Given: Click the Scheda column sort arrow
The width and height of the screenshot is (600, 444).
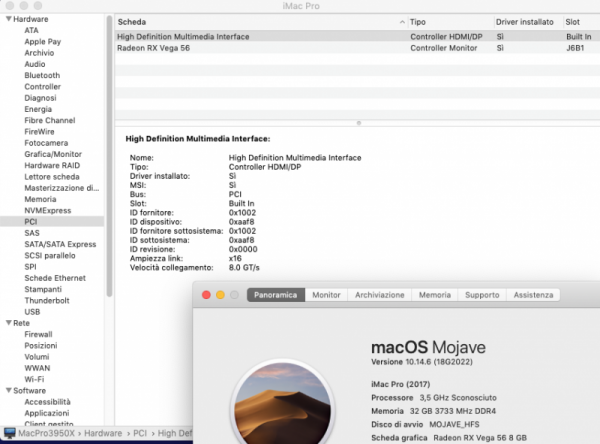Looking at the screenshot, I should (401, 21).
